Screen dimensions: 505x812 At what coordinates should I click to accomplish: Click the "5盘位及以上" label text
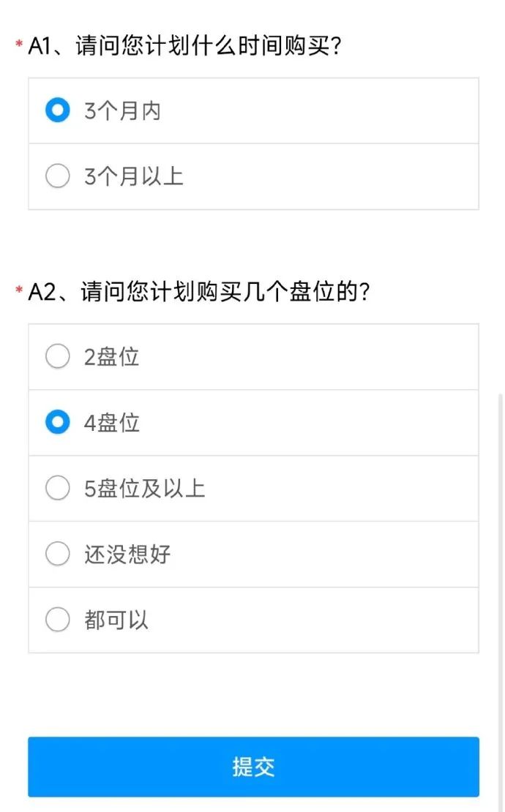tap(144, 489)
